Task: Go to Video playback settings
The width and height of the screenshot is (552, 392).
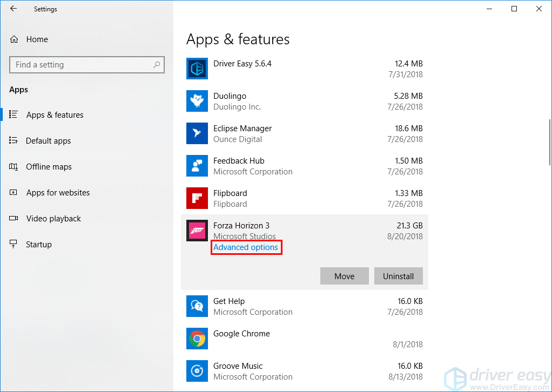Action: (53, 219)
